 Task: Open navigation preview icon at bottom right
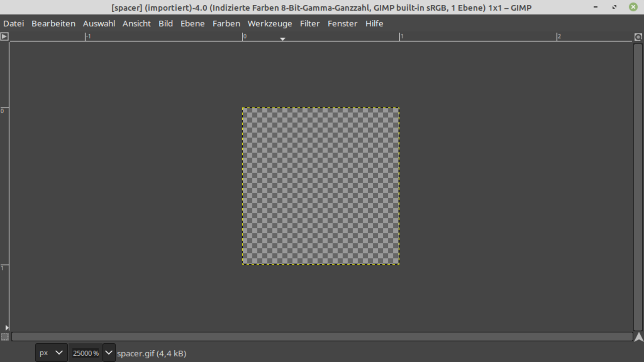pyautogui.click(x=639, y=337)
